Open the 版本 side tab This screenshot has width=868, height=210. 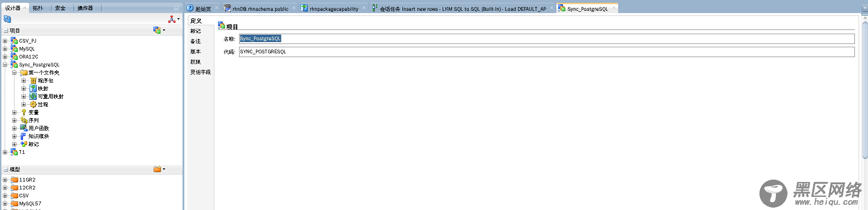196,51
